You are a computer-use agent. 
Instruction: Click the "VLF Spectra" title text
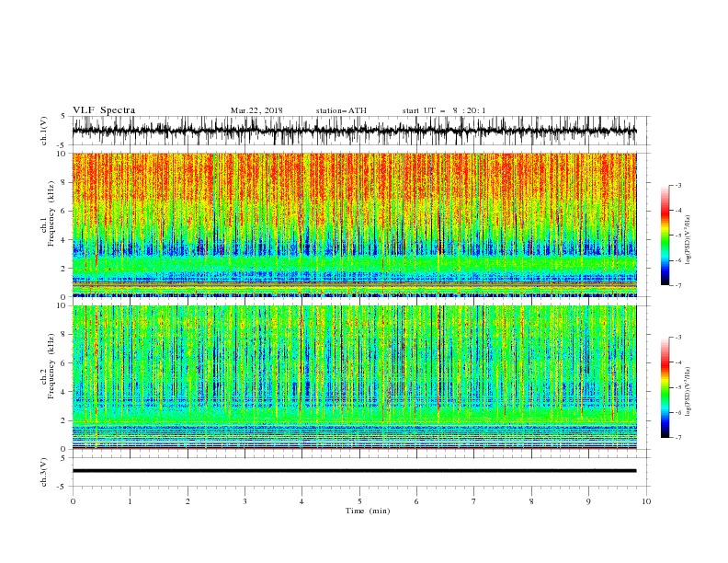[x=104, y=110]
